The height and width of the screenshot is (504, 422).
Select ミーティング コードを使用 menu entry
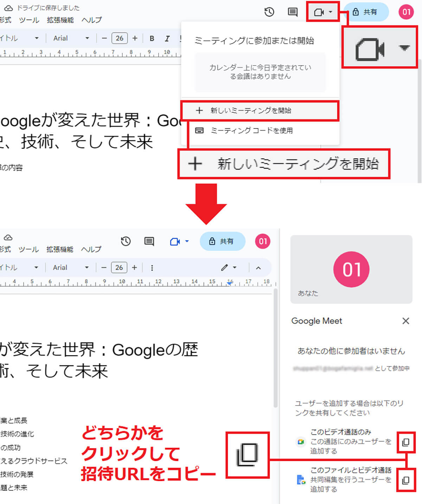coord(260,130)
